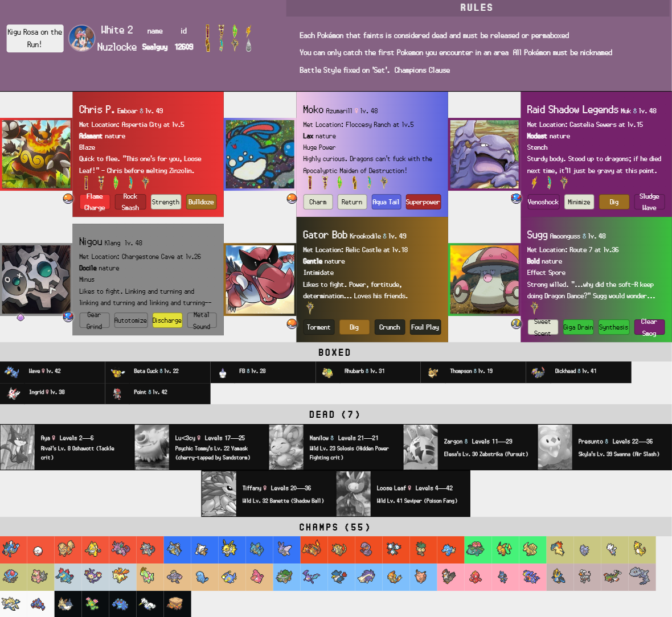672x617 pixels.
Task: Choose the yellow Discharge move
Action: pos(167,320)
